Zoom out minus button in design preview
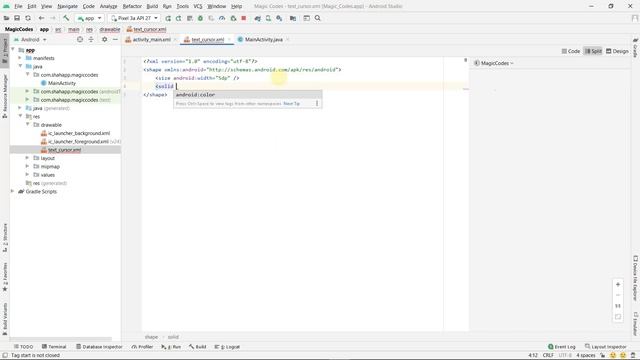This screenshot has height=360, width=640. pyautogui.click(x=618, y=295)
